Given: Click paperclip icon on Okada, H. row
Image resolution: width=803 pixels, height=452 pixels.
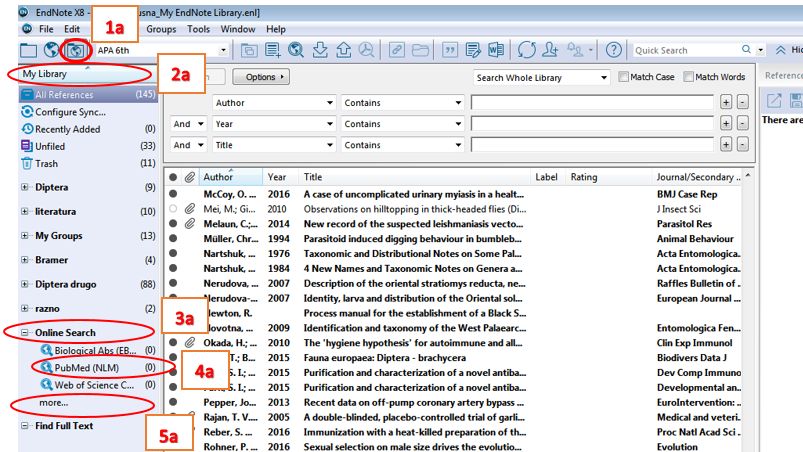Looking at the screenshot, I should pos(189,342).
